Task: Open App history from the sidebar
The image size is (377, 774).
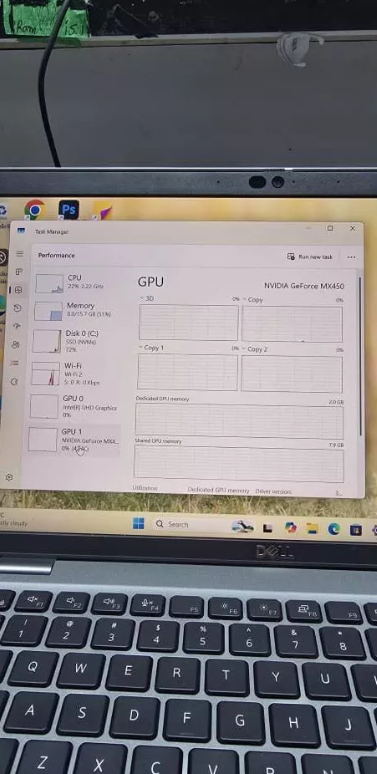Action: (x=17, y=308)
